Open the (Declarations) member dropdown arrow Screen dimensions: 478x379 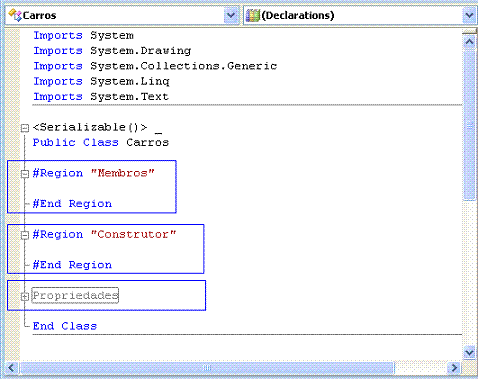(x=469, y=16)
